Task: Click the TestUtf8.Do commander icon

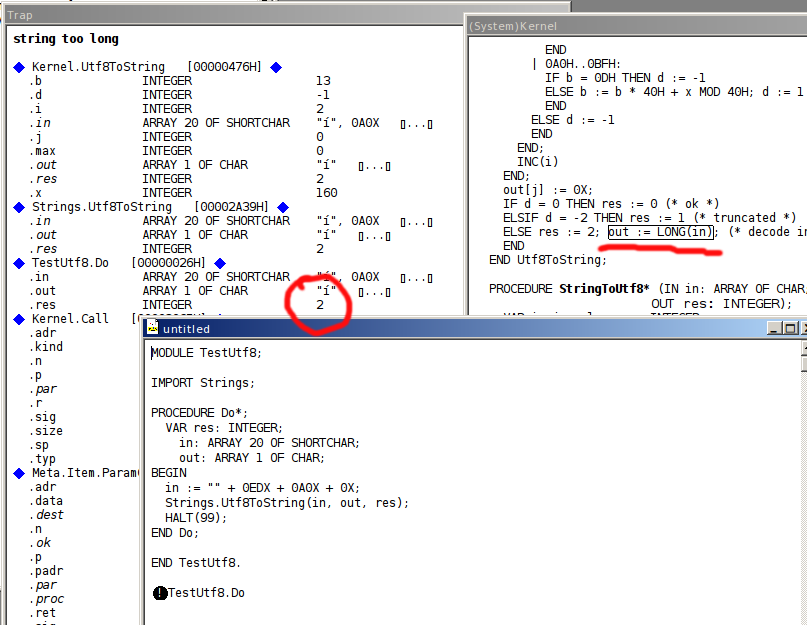Action: coord(160,593)
